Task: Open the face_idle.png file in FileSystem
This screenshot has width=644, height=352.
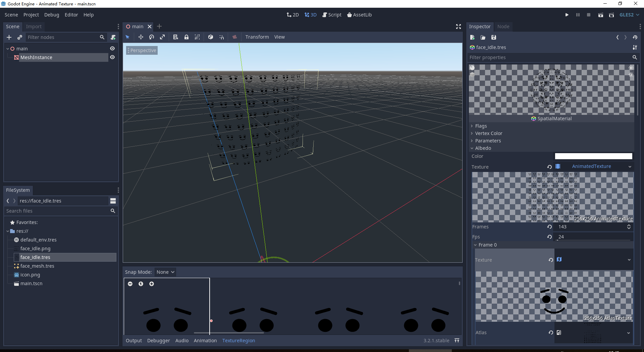Action: pos(35,249)
